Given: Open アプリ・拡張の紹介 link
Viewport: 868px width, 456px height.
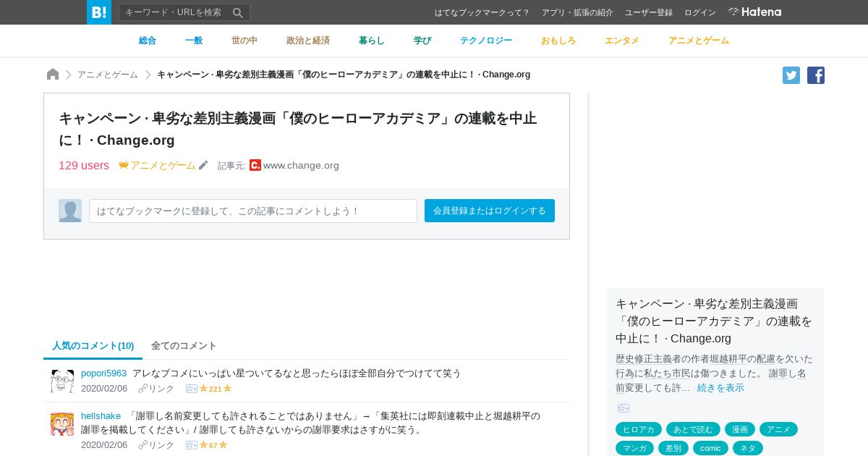Looking at the screenshot, I should pyautogui.click(x=577, y=12).
